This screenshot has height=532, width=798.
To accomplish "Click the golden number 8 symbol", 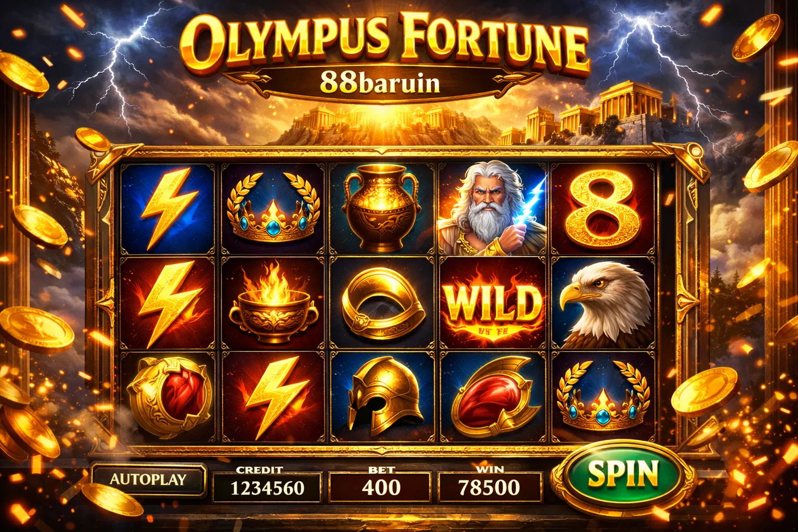I will 603,209.
